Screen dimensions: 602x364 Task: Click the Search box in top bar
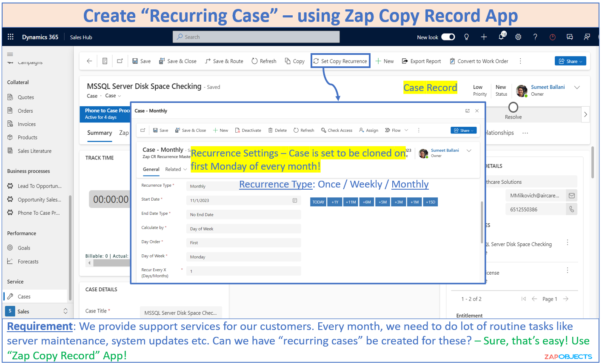(256, 37)
